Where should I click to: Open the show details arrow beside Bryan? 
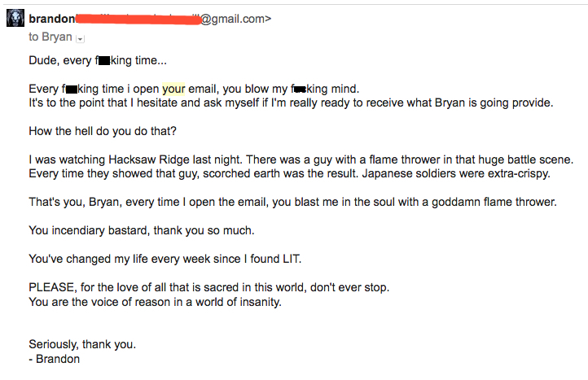coord(80,38)
